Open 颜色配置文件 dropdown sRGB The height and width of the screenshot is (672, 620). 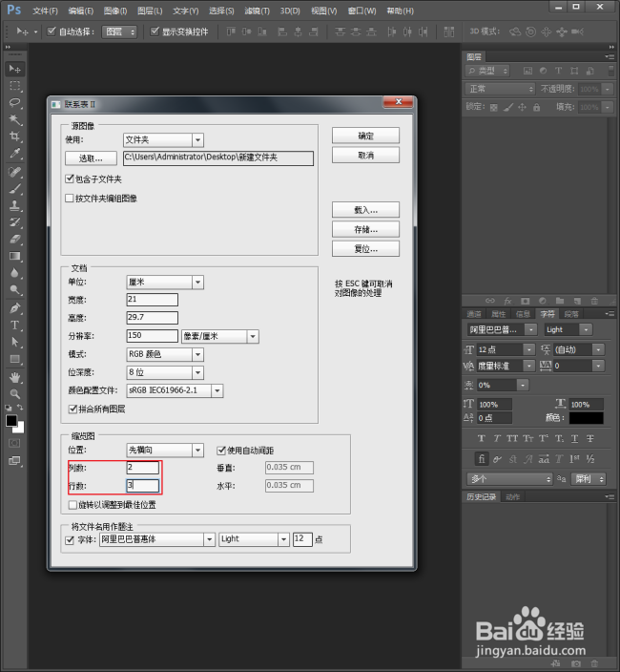175,390
